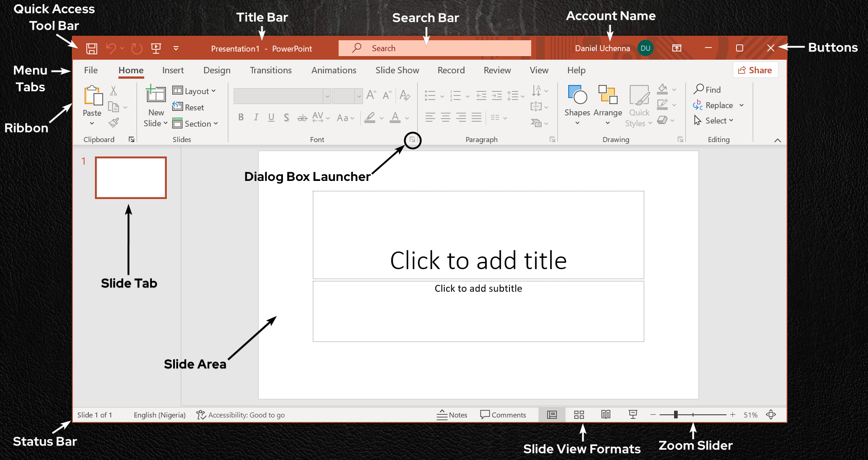Viewport: 868px width, 460px height.
Task: Click the Format Painter brush icon
Action: coord(114,123)
